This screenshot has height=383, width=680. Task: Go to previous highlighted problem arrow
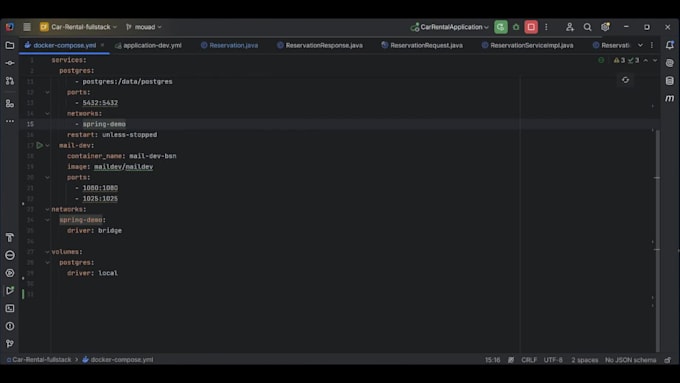click(x=646, y=60)
